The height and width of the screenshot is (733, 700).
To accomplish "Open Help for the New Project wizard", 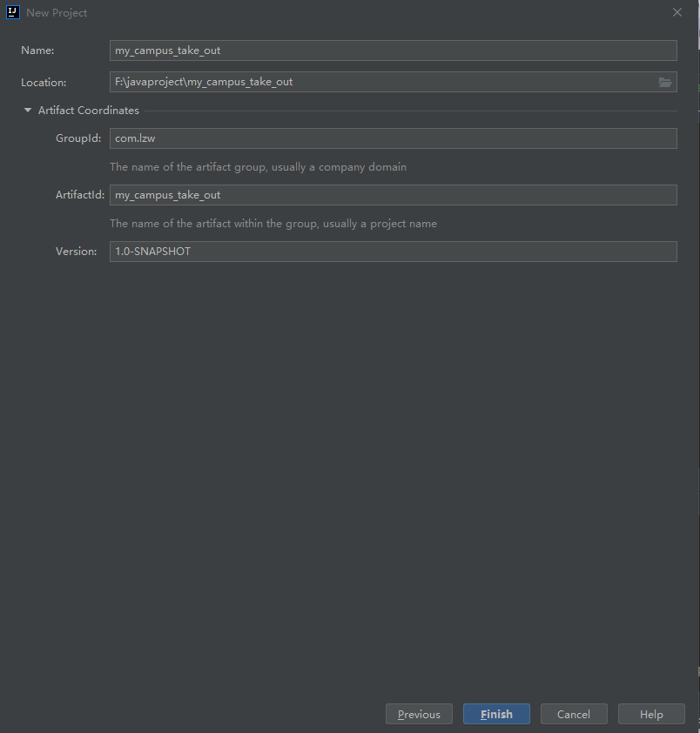I will [x=651, y=714].
